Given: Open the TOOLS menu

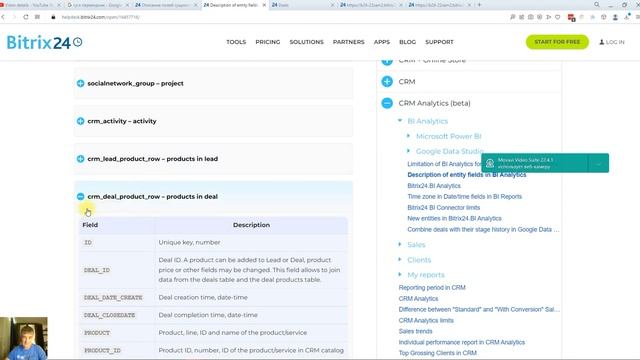Looking at the screenshot, I should (236, 42).
